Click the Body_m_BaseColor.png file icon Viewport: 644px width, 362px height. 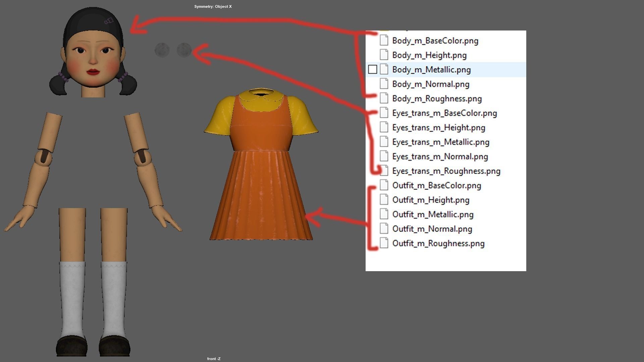[x=384, y=41]
